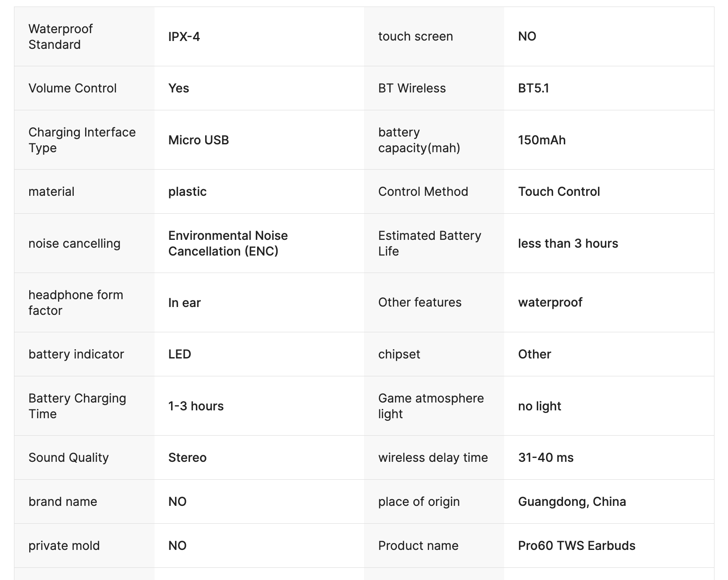Viewport: 728px width, 580px height.
Task: Select the 'In ear' form factor value
Action: [184, 303]
